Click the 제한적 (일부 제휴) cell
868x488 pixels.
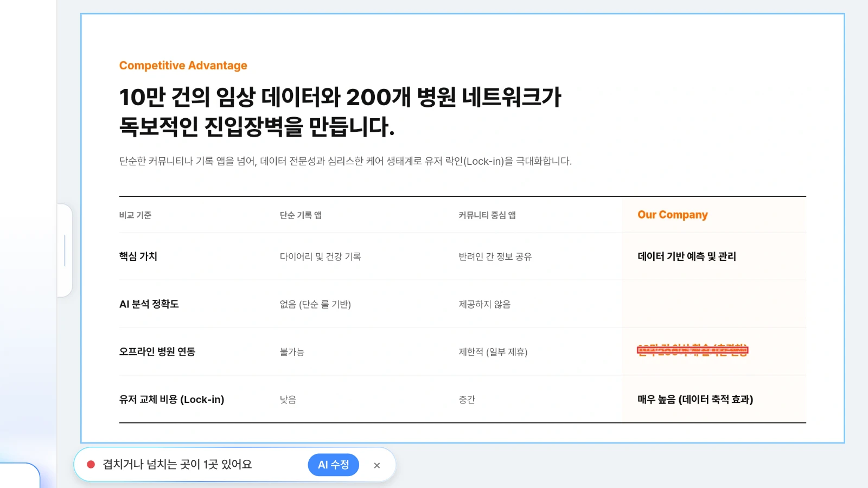[x=493, y=352]
